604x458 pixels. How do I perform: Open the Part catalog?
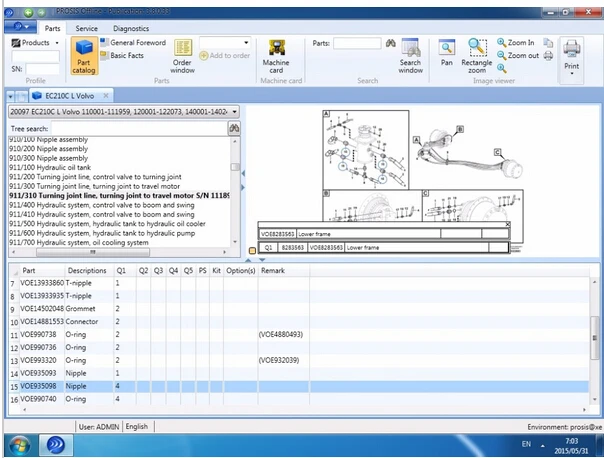coord(84,56)
